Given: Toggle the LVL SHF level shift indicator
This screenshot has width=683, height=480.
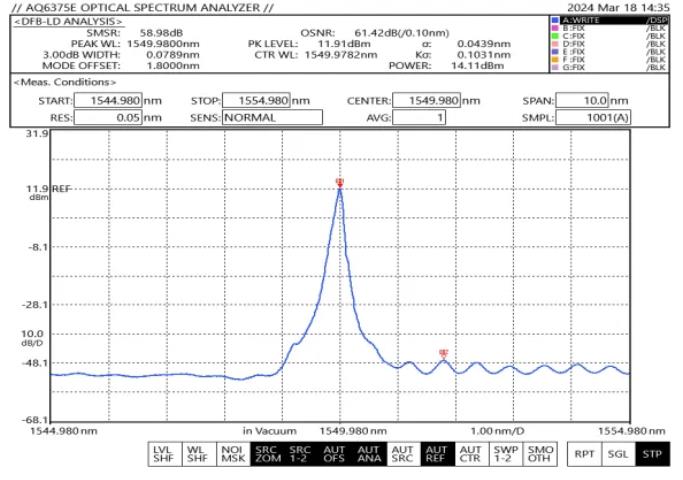Looking at the screenshot, I should (164, 454).
